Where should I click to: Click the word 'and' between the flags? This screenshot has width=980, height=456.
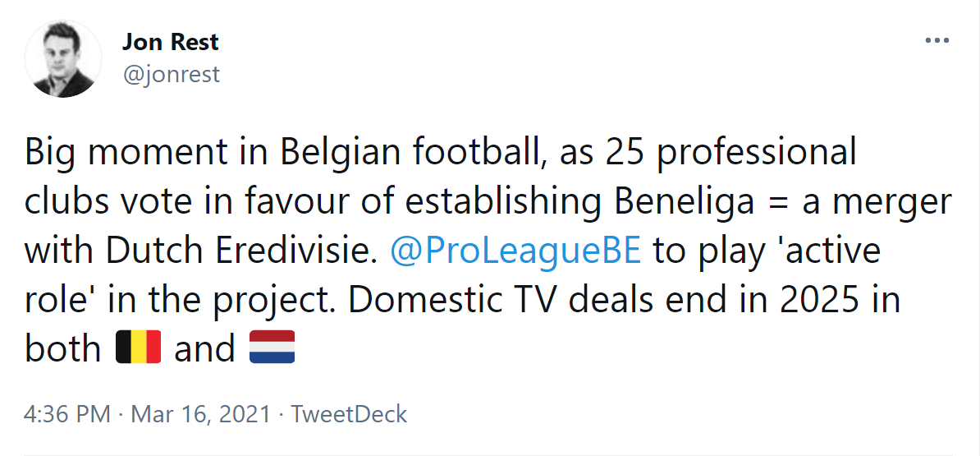tap(204, 349)
